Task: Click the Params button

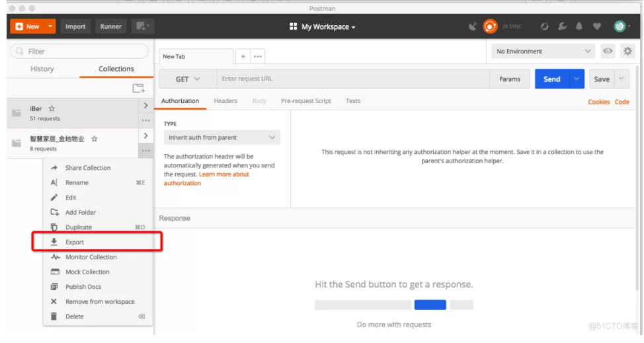Action: (510, 79)
